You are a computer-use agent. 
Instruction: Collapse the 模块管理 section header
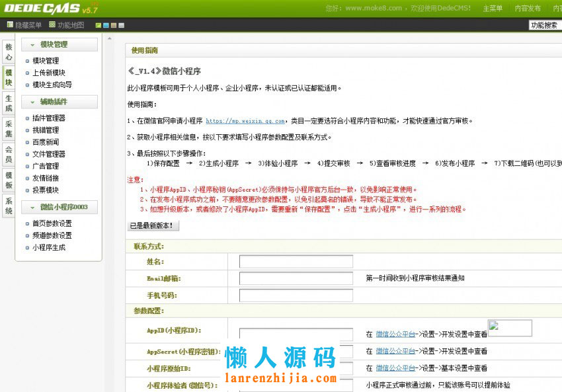[59, 44]
